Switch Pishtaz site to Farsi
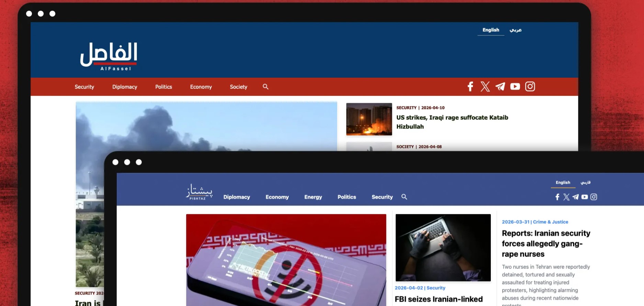This screenshot has width=644, height=306. 586,182
